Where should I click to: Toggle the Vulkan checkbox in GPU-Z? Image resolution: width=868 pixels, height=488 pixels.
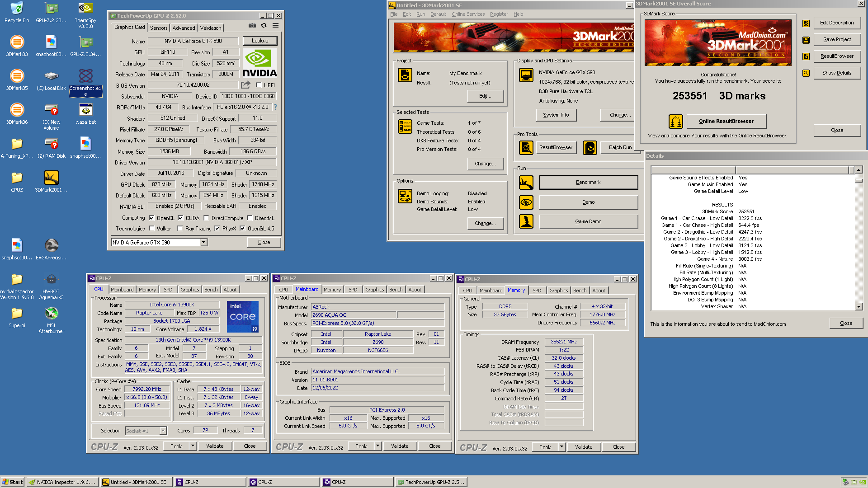pyautogui.click(x=151, y=229)
